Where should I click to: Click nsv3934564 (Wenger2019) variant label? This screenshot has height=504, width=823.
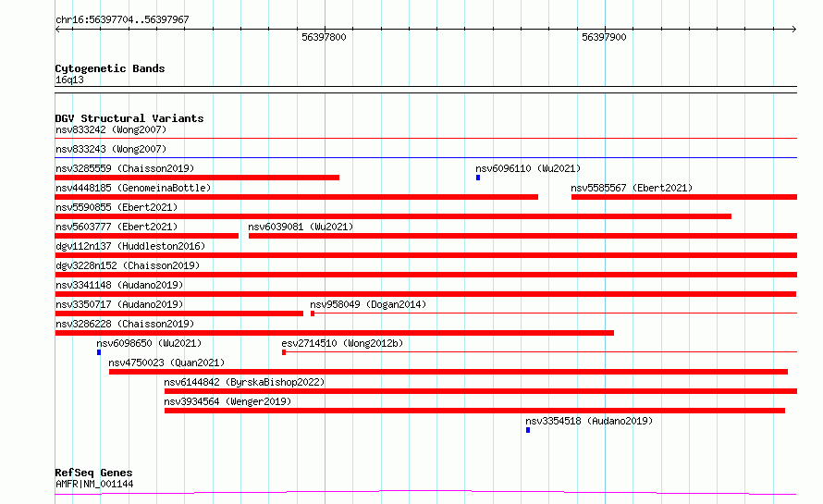pyautogui.click(x=227, y=401)
